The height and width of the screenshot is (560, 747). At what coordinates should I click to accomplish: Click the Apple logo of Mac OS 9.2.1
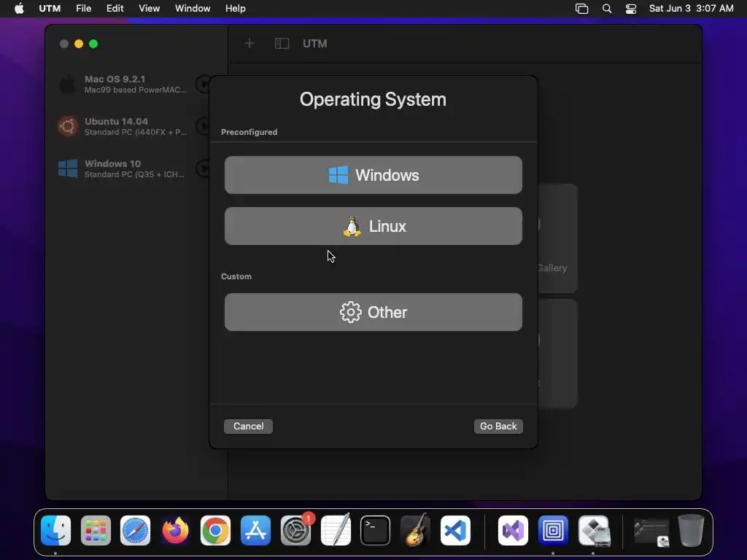68,85
